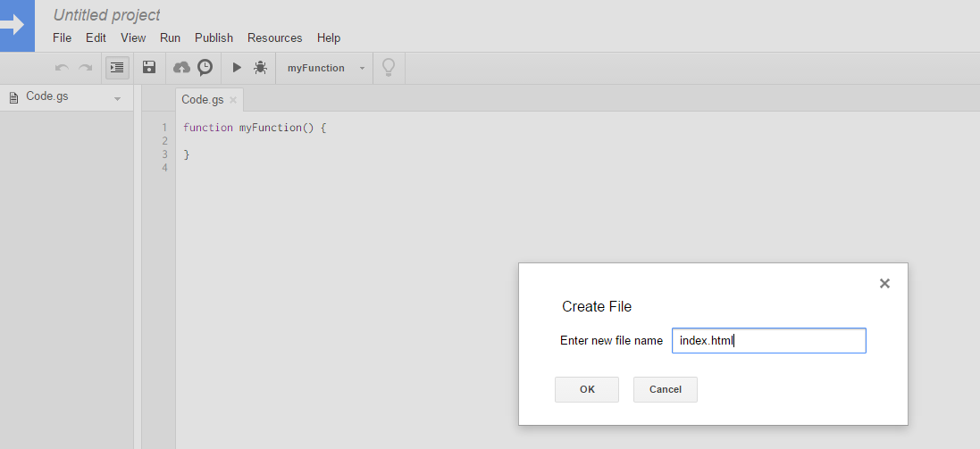
Task: Click the Redo toolbar icon
Action: [x=86, y=68]
